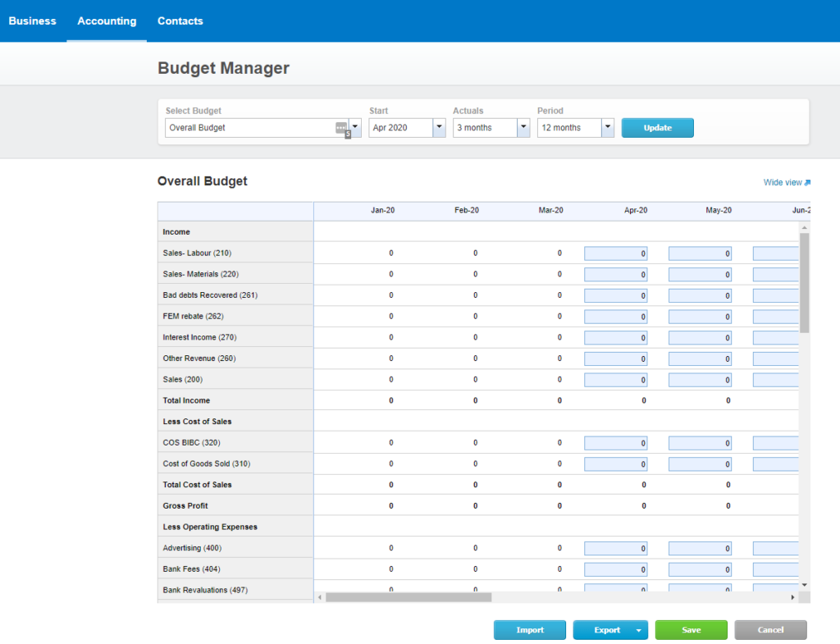
Task: Switch to the Business menu
Action: 33,21
